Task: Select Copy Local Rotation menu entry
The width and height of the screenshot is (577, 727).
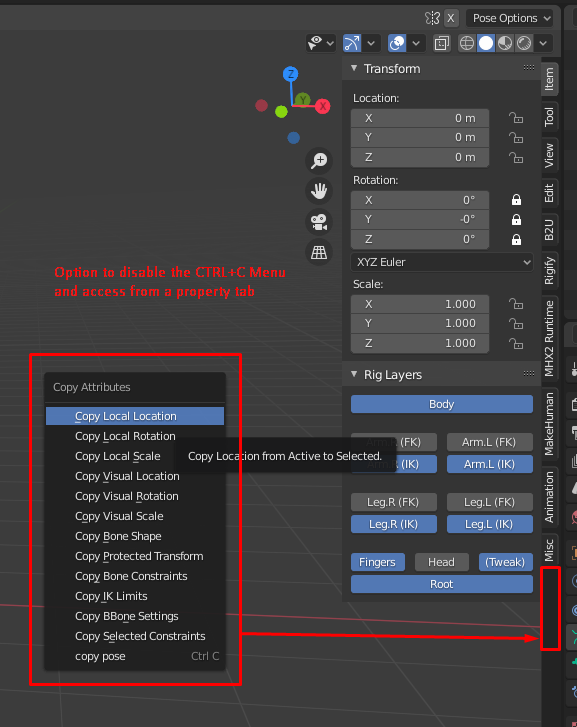Action: point(135,436)
